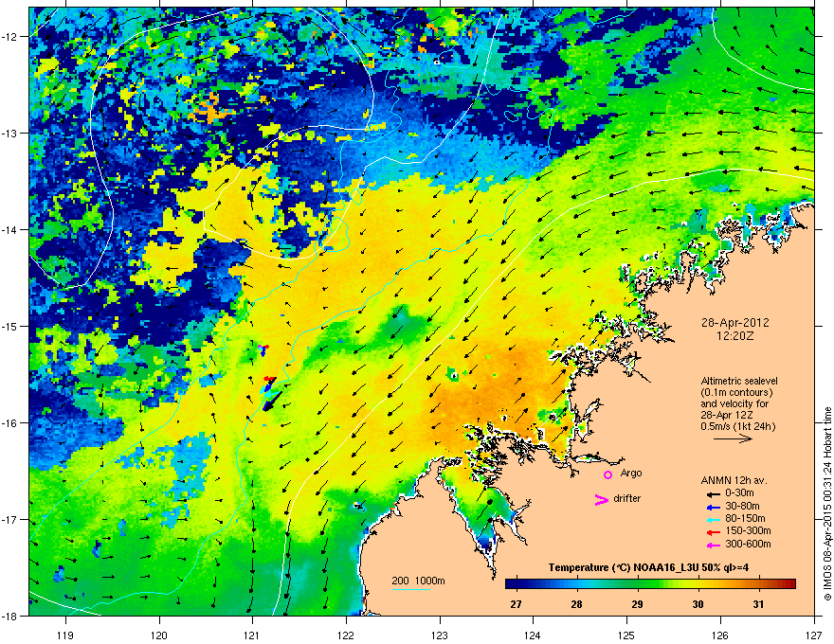834x644 pixels.
Task: Click the IMOS copyright Hobart time text
Action: pos(827,504)
